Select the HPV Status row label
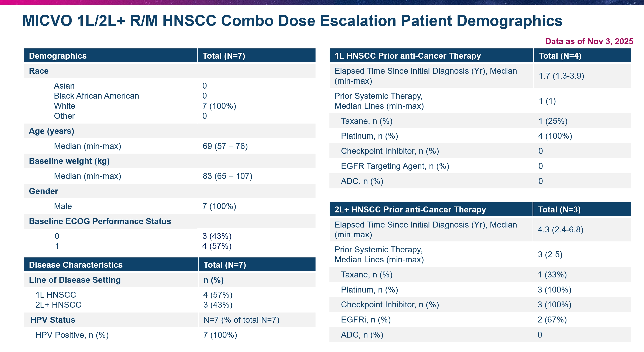This screenshot has height=352, width=644. [53, 320]
